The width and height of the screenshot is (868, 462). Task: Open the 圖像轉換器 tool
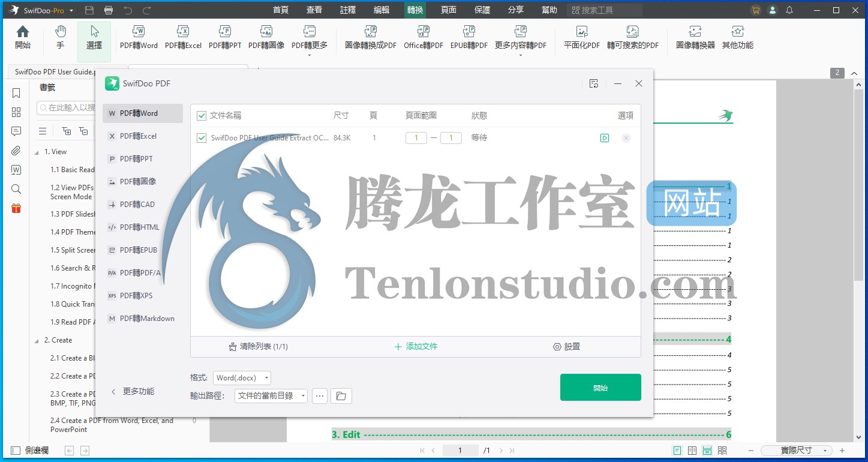click(695, 37)
